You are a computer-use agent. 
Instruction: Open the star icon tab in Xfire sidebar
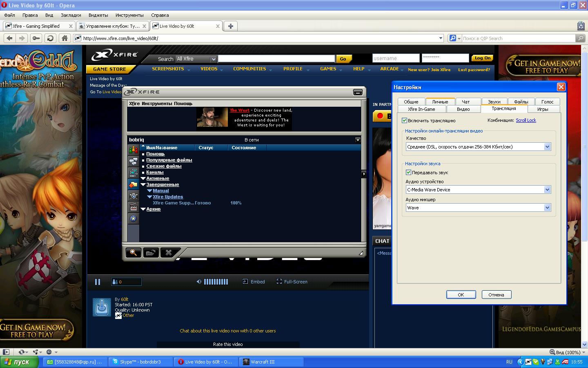point(133,219)
